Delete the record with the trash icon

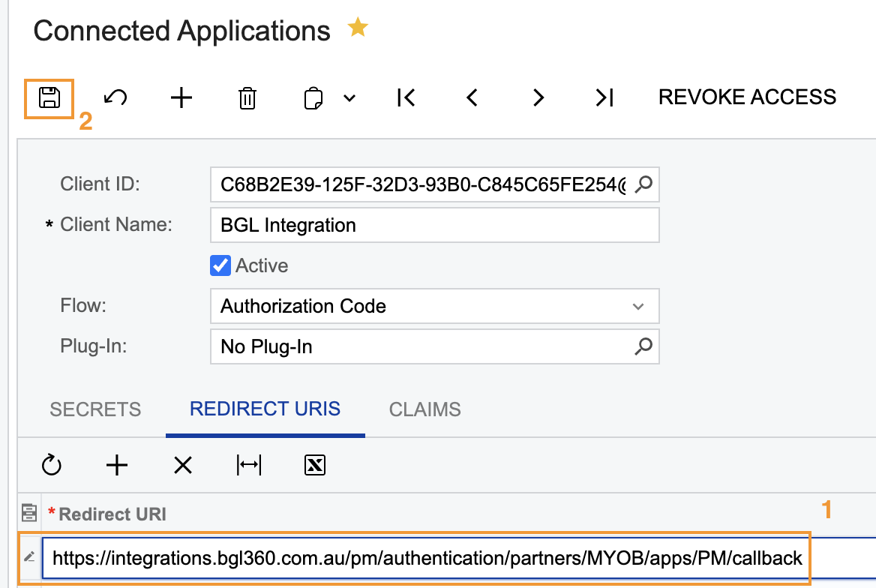(x=247, y=97)
